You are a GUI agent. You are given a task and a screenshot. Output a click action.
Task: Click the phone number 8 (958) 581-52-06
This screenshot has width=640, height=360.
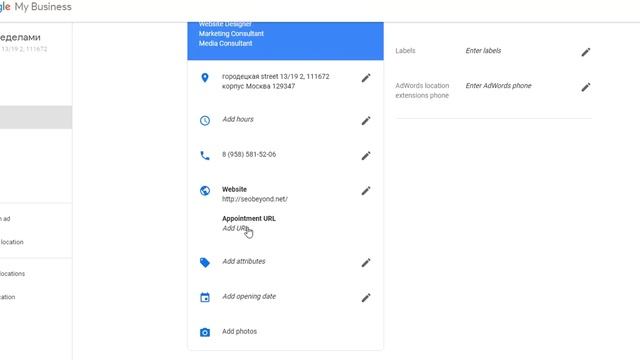(249, 154)
